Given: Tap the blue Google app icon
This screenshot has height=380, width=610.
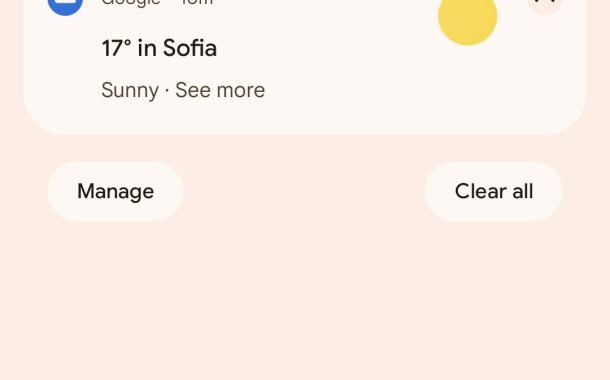Looking at the screenshot, I should (65, 5).
